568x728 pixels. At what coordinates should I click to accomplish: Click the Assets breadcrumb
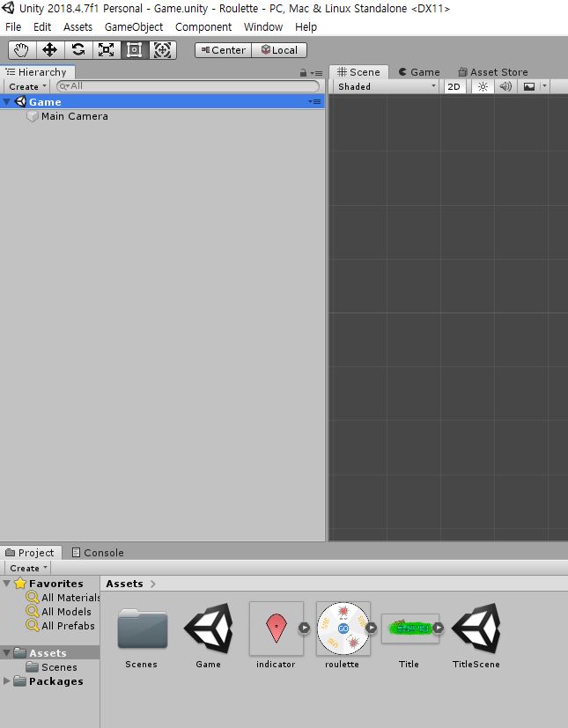click(x=124, y=584)
